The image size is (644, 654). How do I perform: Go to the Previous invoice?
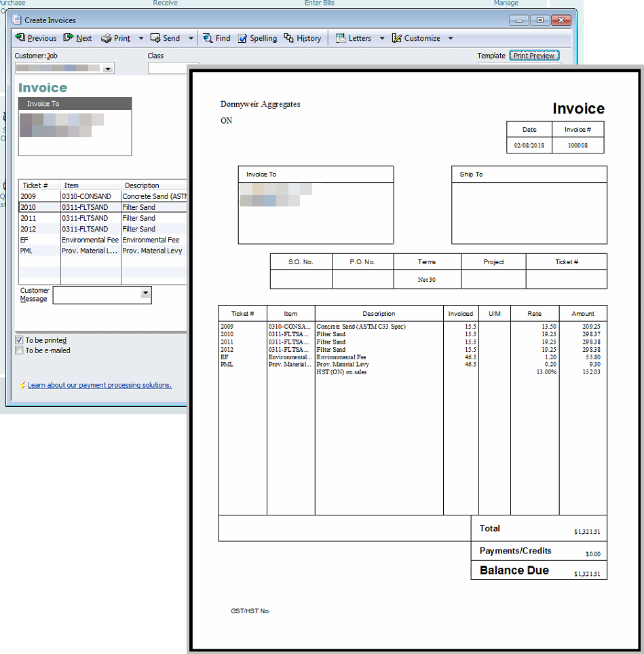click(36, 39)
